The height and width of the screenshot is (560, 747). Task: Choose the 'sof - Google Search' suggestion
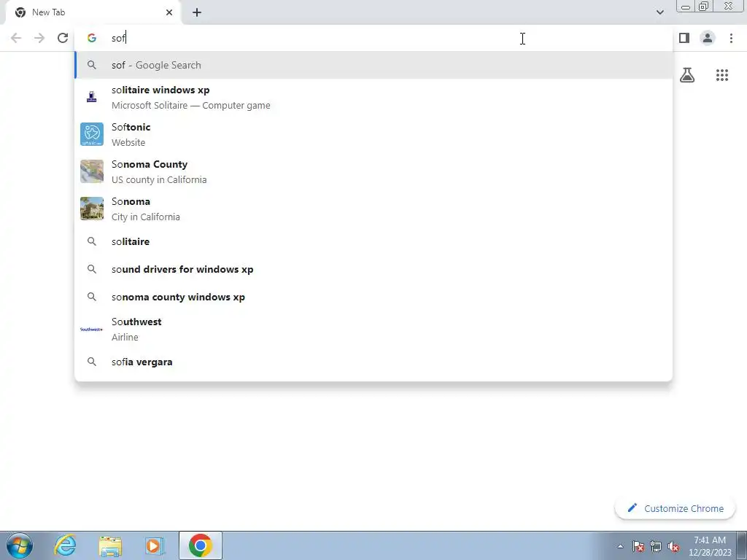click(x=373, y=65)
